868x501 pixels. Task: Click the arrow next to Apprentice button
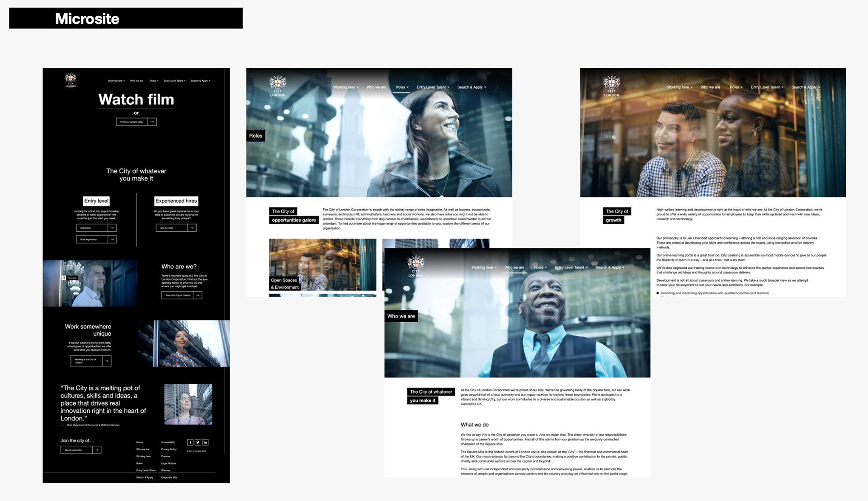112,228
